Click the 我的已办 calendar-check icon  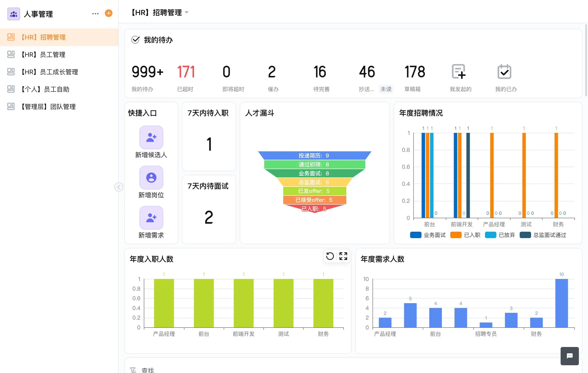pos(504,72)
